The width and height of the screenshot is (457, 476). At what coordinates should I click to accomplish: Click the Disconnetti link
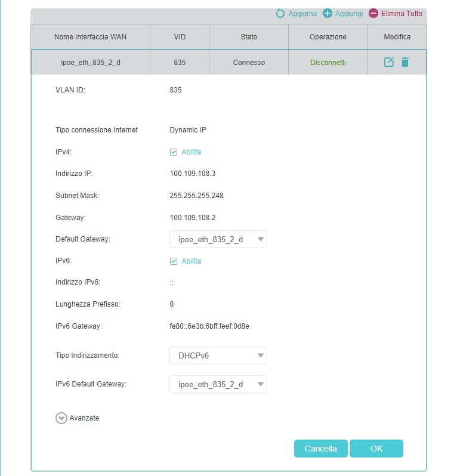[328, 63]
